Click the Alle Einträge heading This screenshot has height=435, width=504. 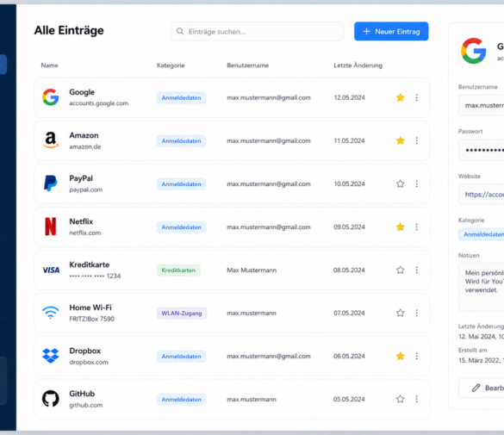[x=69, y=30]
